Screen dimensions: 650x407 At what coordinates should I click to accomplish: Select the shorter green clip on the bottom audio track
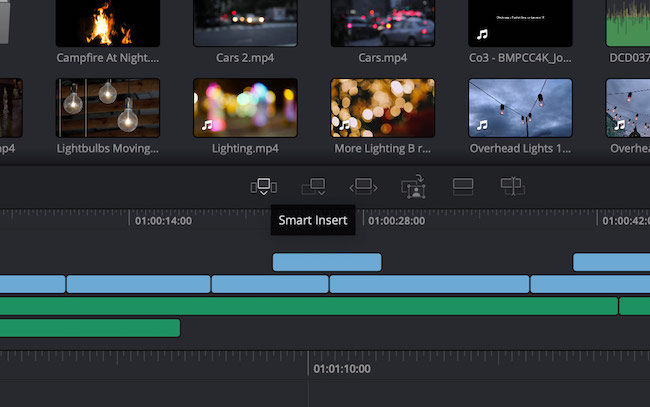point(90,328)
